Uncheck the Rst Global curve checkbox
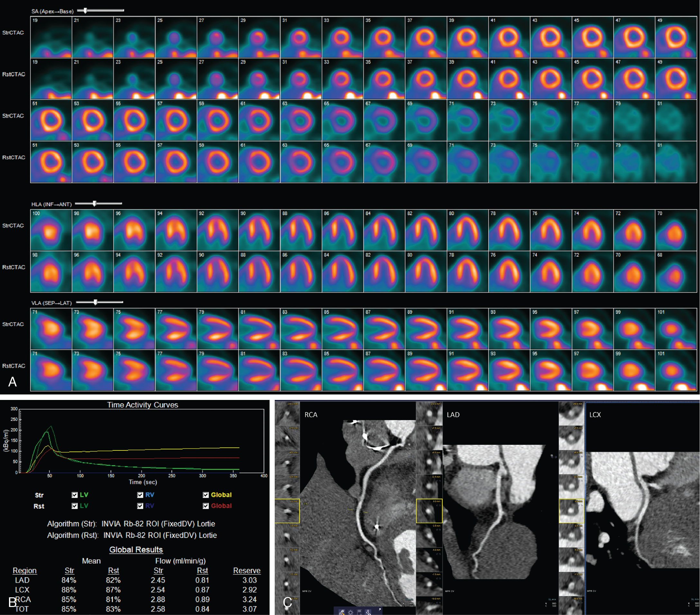Screen dimensions: 700x615 click(x=206, y=506)
